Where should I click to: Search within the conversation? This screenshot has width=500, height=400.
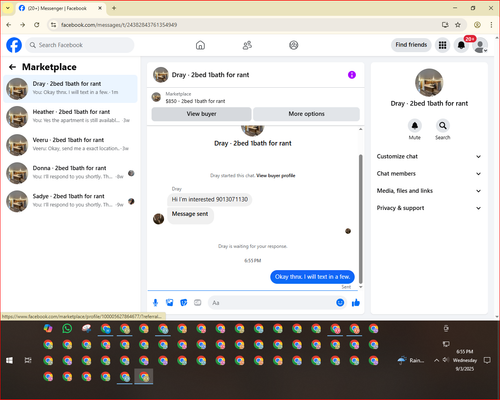(x=443, y=125)
